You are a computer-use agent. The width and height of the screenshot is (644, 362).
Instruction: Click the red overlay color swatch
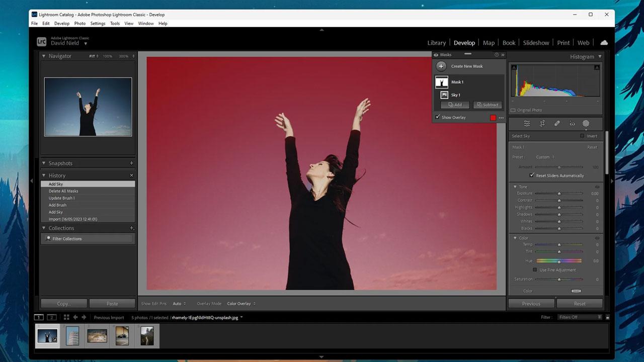493,118
